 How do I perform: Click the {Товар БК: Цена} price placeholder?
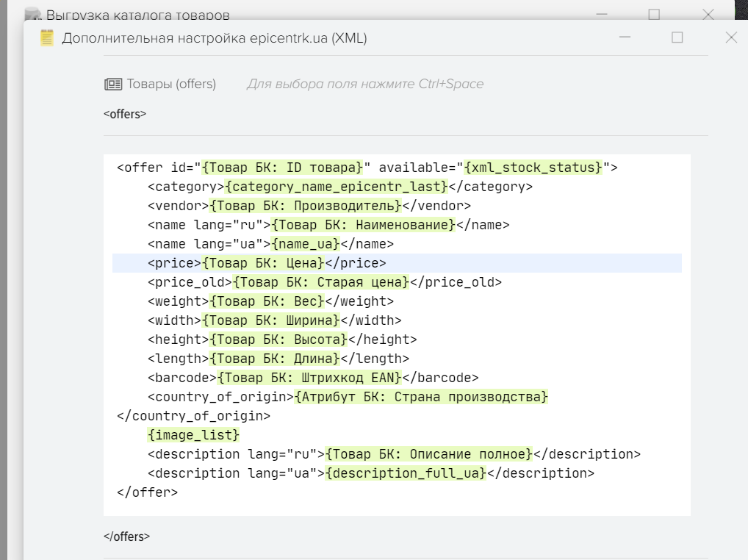[263, 263]
